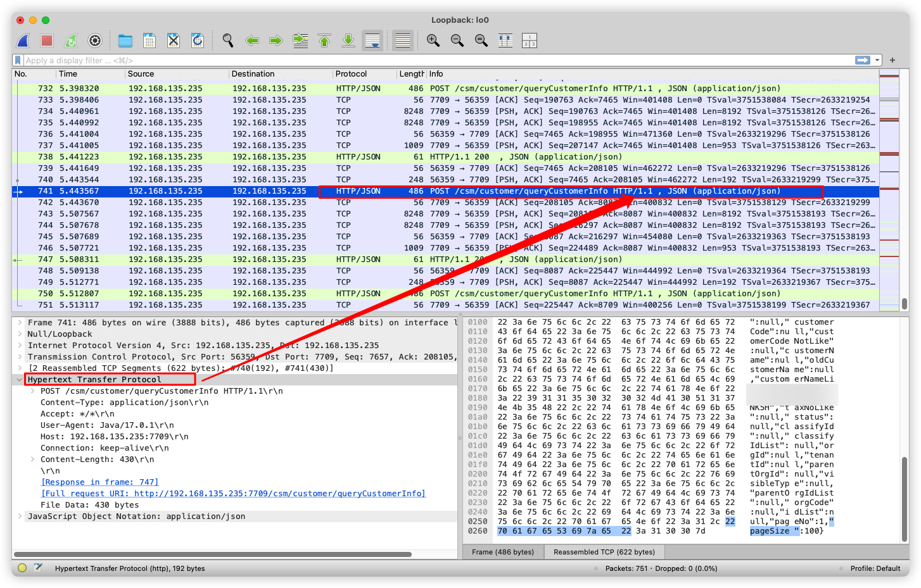Image resolution: width=921 pixels, height=588 pixels.
Task: Click the expert information status indicator circle
Action: point(22,568)
